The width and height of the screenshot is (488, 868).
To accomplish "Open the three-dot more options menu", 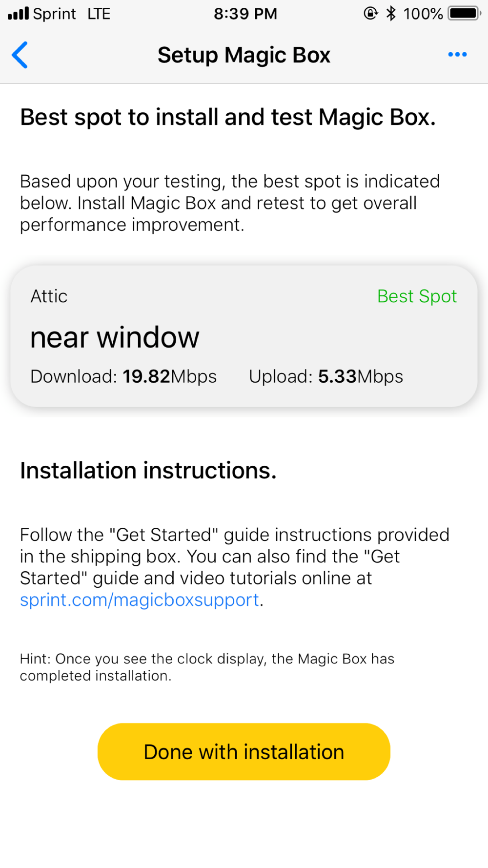I will pyautogui.click(x=457, y=54).
